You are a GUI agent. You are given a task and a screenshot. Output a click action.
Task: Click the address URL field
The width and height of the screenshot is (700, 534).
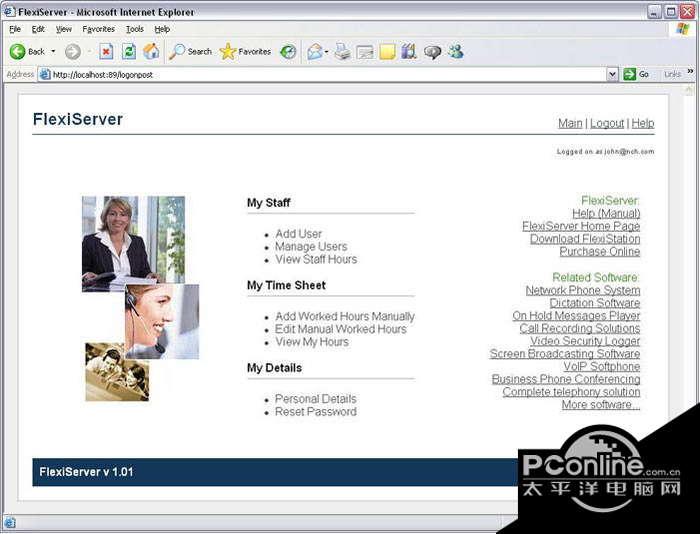coord(329,75)
